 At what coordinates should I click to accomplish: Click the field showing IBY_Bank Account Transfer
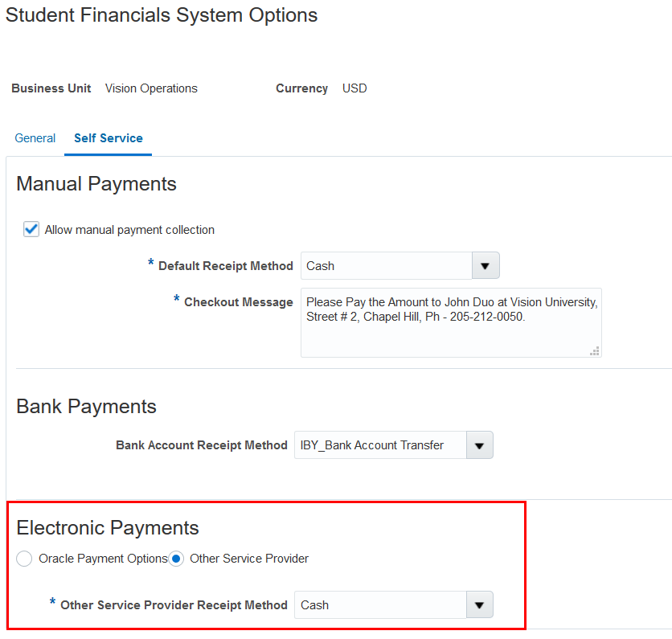tap(378, 444)
